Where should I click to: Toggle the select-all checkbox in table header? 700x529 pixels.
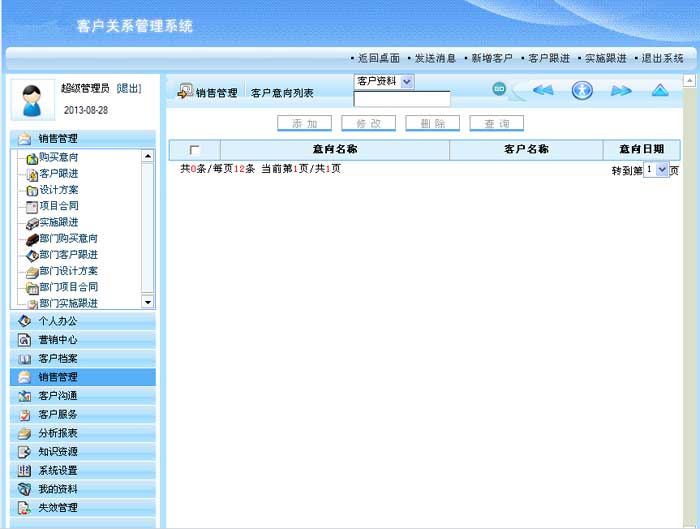coord(194,150)
